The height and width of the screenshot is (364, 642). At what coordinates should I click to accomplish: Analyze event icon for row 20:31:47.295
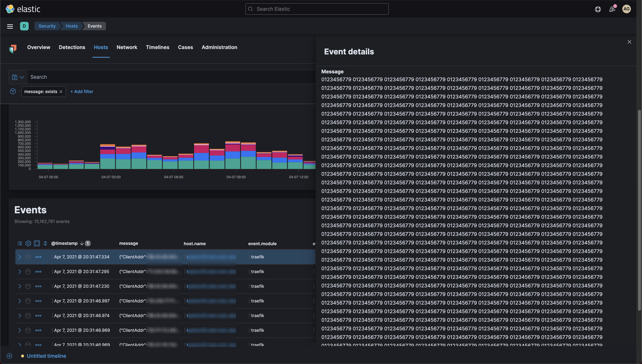click(x=28, y=272)
